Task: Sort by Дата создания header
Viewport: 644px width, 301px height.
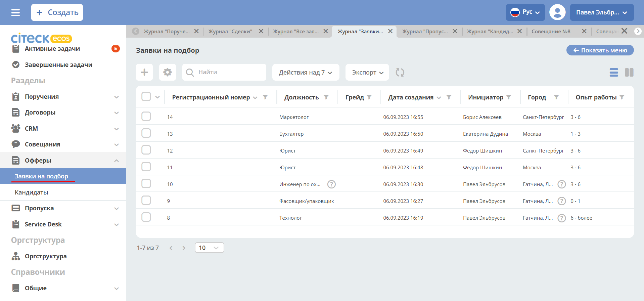Action: 411,97
